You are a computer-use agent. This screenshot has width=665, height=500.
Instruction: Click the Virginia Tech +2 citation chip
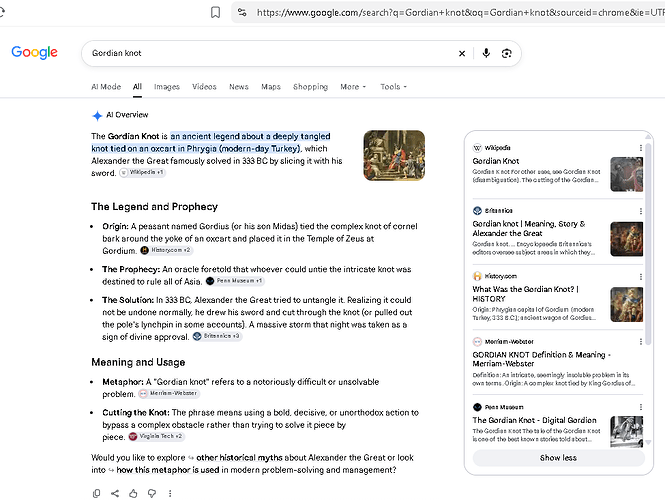click(156, 436)
